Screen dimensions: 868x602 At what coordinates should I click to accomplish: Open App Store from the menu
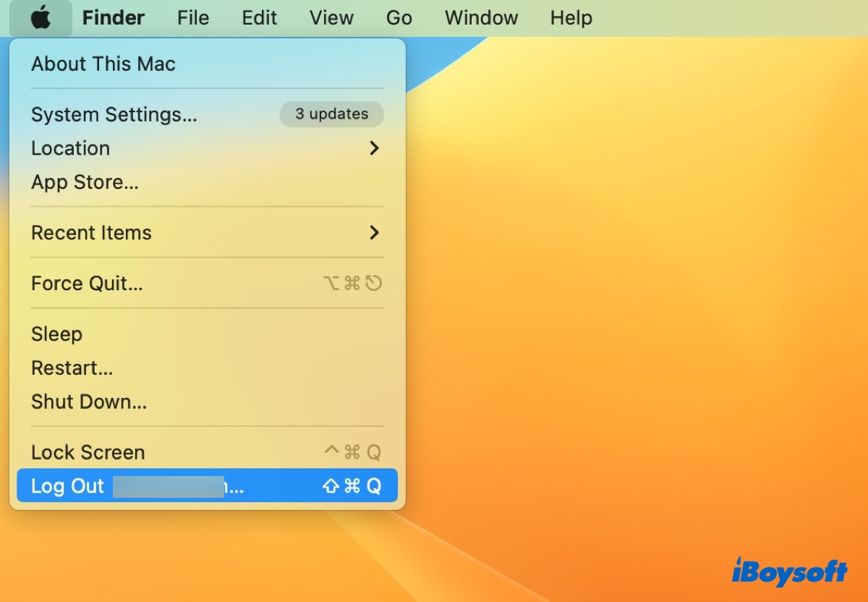pyautogui.click(x=85, y=182)
